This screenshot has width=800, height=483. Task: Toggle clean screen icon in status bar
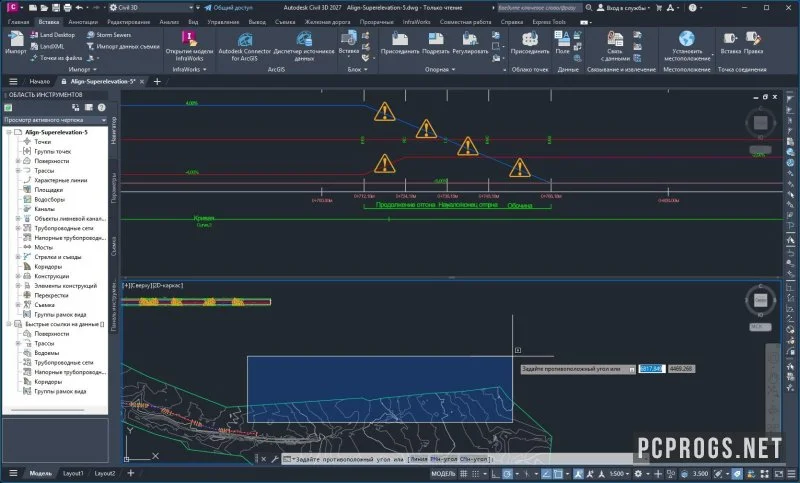tap(779, 474)
